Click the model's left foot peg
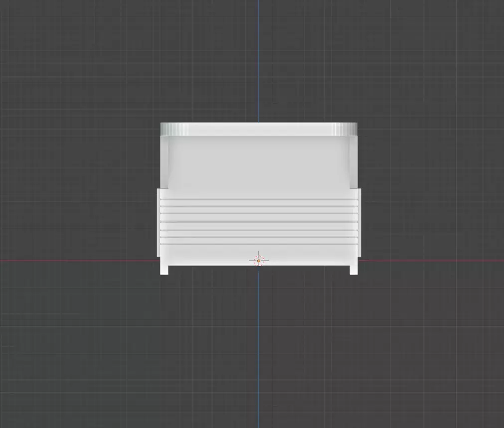 pos(164,270)
